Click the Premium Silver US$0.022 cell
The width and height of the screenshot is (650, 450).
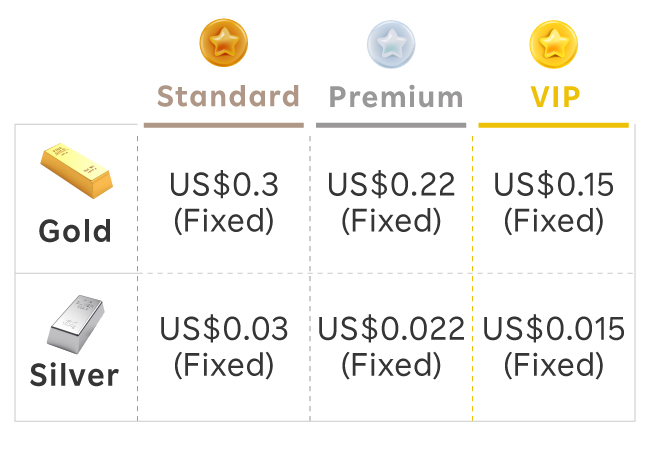click(391, 346)
